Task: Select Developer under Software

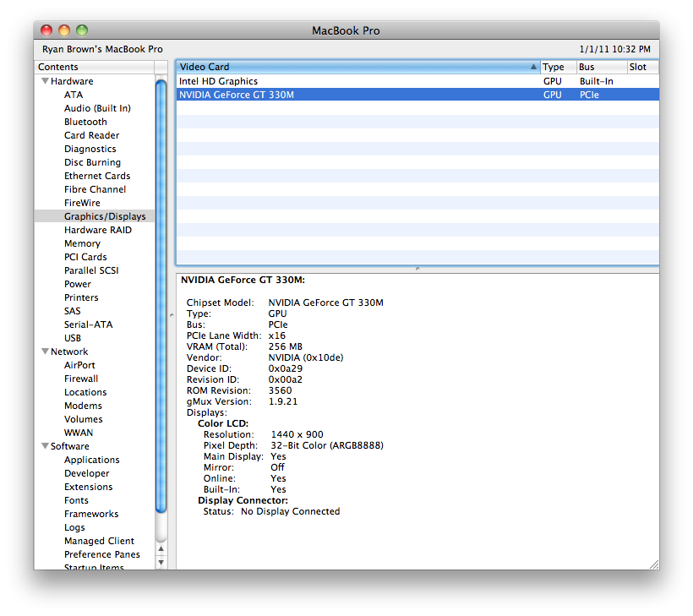Action: click(86, 474)
